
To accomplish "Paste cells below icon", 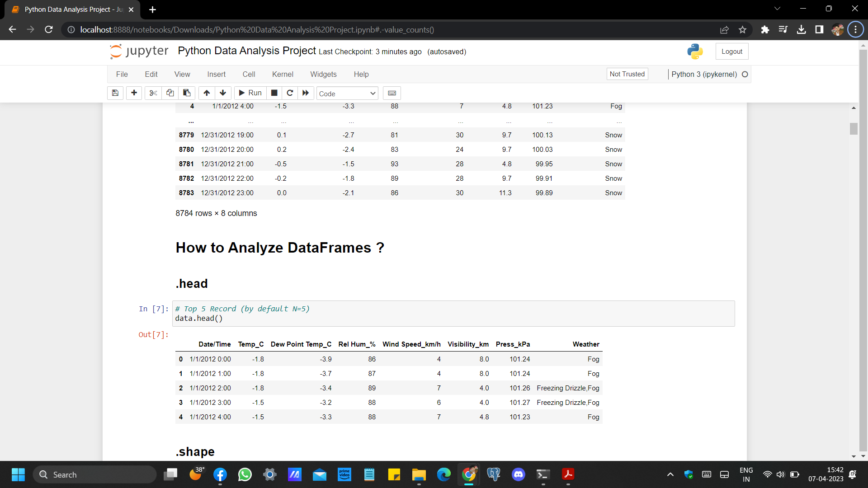I will (187, 93).
